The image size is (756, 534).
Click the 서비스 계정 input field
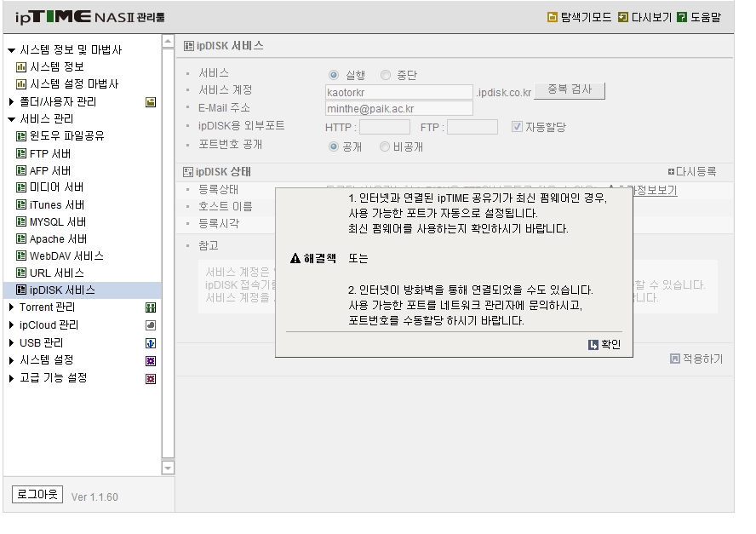pos(398,92)
